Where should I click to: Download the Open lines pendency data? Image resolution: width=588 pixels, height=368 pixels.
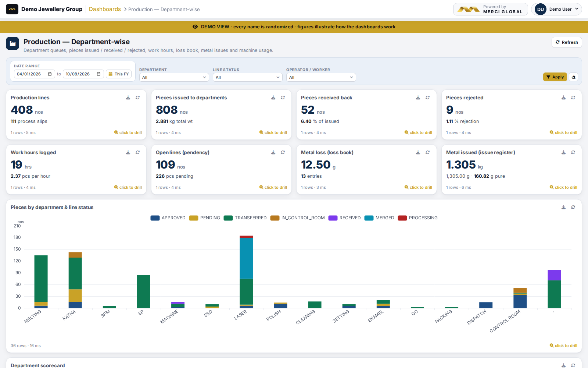[x=273, y=152]
